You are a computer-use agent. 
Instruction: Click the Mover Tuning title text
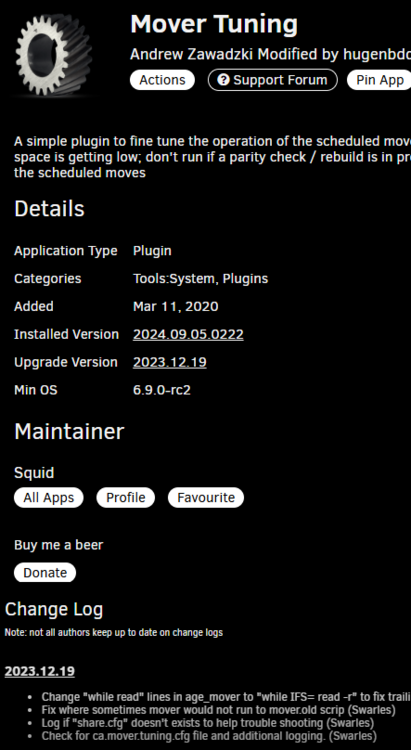(214, 24)
